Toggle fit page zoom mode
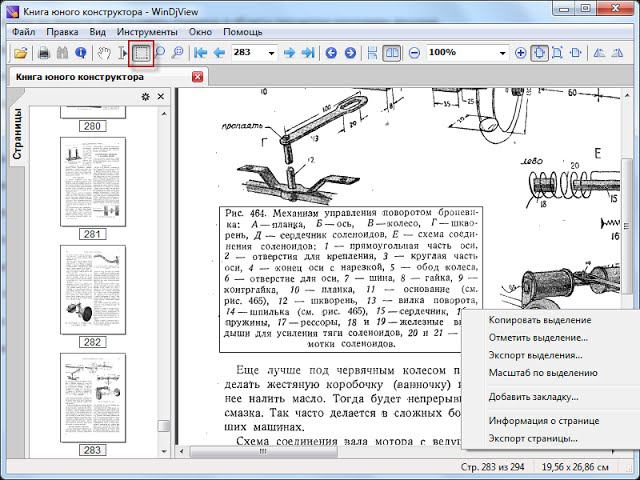The image size is (640, 480). point(539,53)
